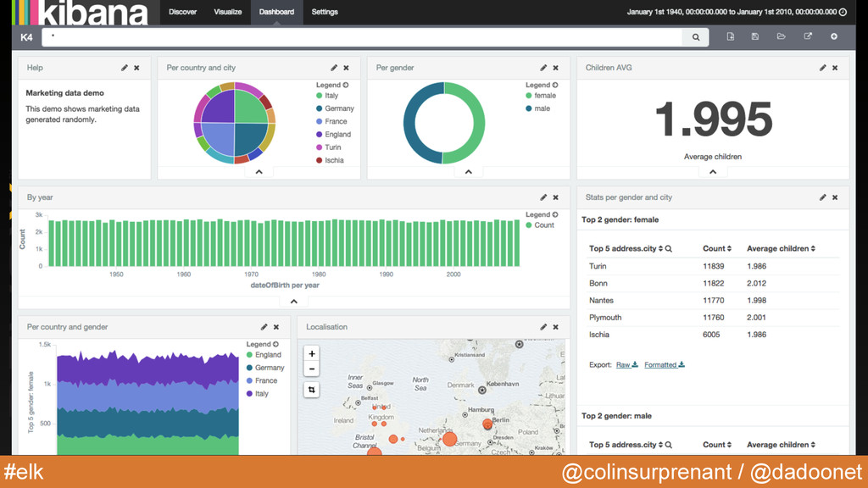Edit the Localisation panel

point(543,327)
